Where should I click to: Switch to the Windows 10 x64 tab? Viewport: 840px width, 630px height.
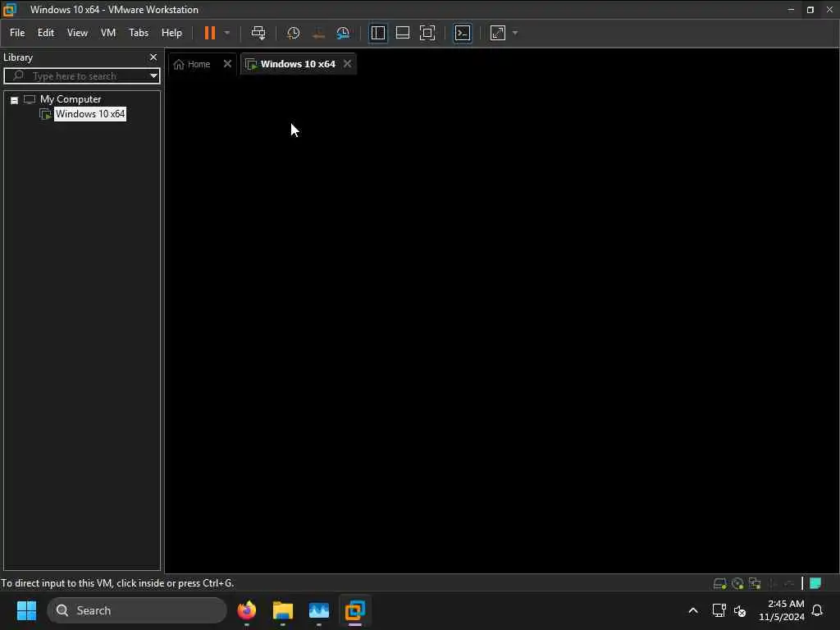point(298,64)
